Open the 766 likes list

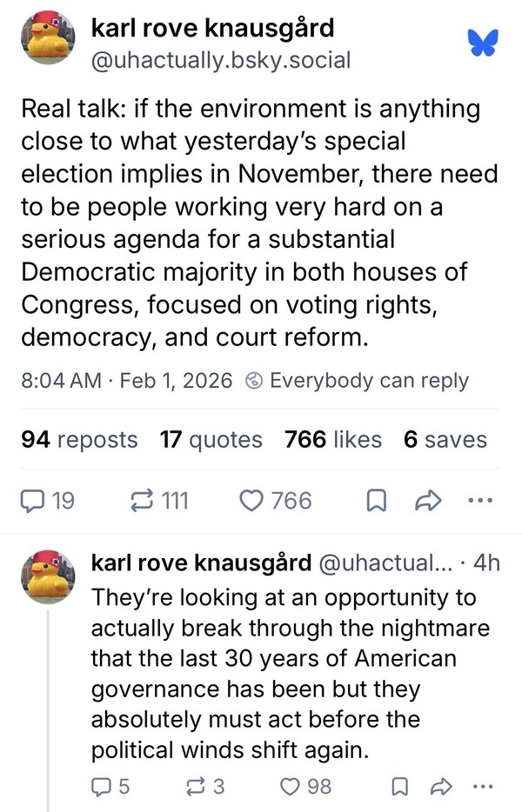pos(333,440)
